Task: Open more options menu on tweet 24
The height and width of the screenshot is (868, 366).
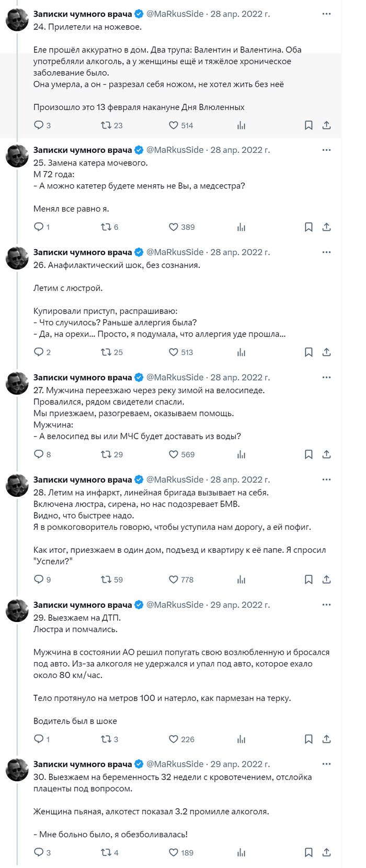Action: (x=326, y=14)
